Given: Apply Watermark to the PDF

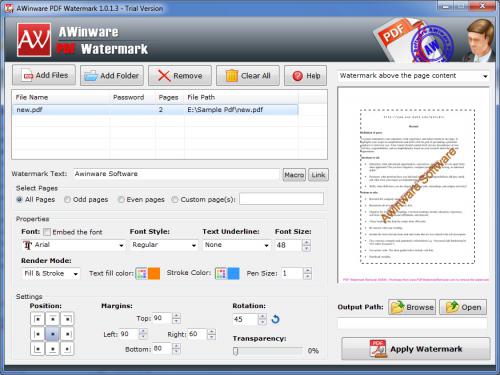Looking at the screenshot, I should (416, 349).
